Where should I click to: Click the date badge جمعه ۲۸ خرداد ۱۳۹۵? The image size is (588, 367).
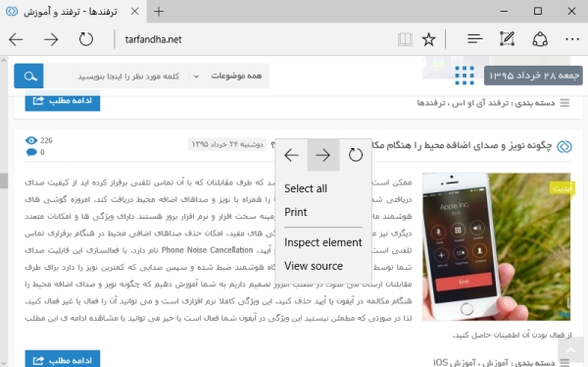pyautogui.click(x=533, y=76)
